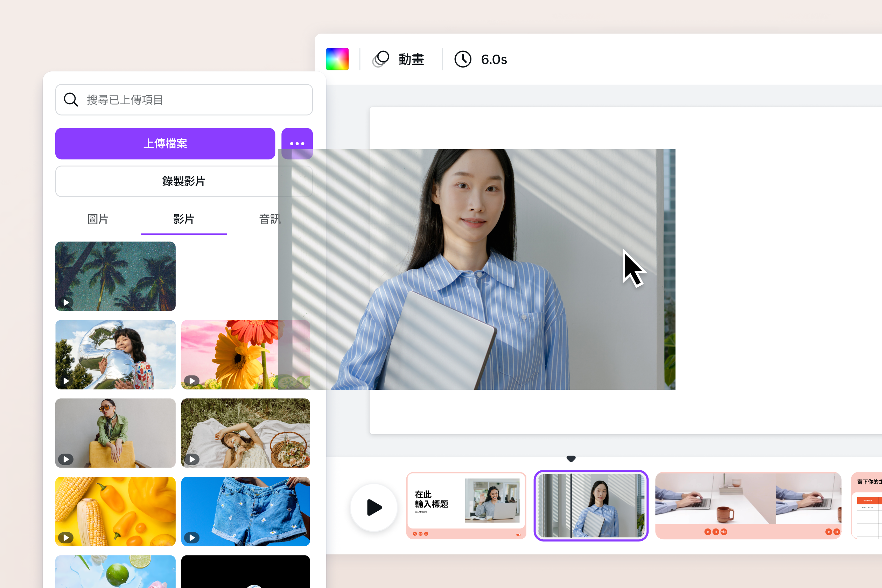The height and width of the screenshot is (588, 882).
Task: Select the woman lying in grass video
Action: click(246, 433)
